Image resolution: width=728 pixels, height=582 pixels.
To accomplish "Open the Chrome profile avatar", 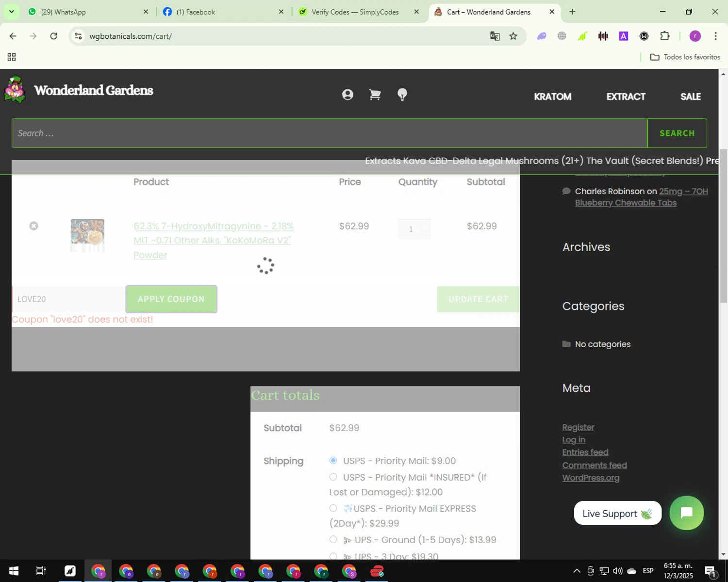I will (695, 36).
